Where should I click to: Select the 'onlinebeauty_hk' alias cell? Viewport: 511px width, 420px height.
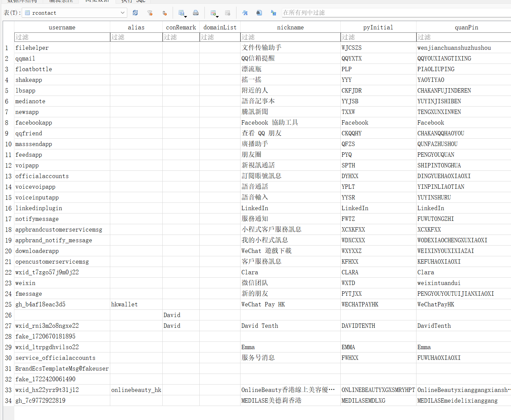point(136,390)
